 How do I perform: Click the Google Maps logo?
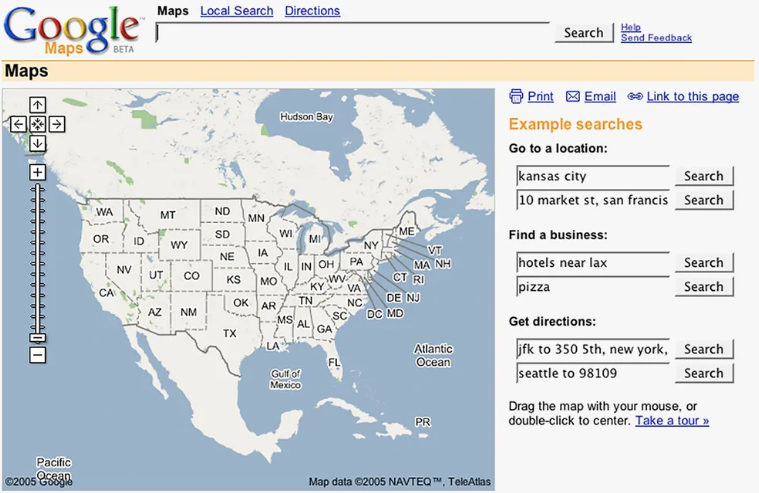74,30
